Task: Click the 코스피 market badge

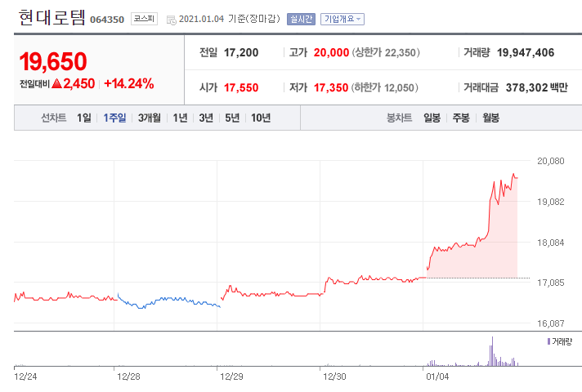Action: pos(144,19)
